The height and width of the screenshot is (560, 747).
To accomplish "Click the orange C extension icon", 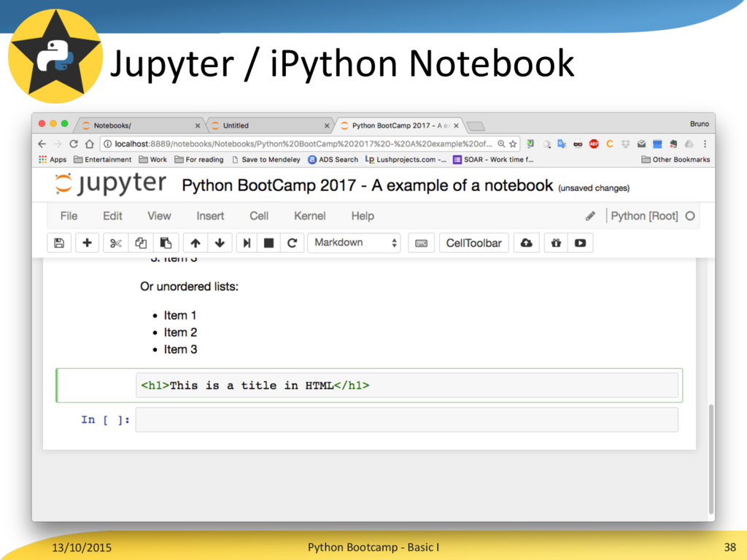I will (609, 144).
